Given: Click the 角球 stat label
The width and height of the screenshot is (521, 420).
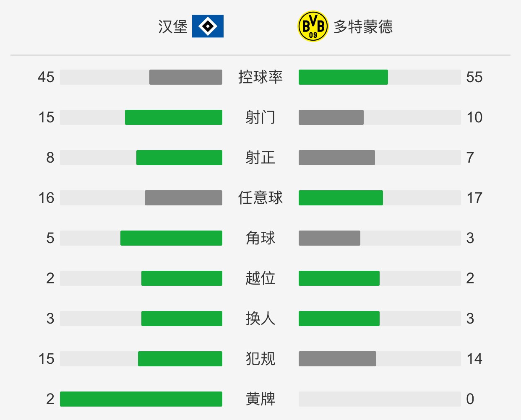Looking at the screenshot, I should point(260,238).
